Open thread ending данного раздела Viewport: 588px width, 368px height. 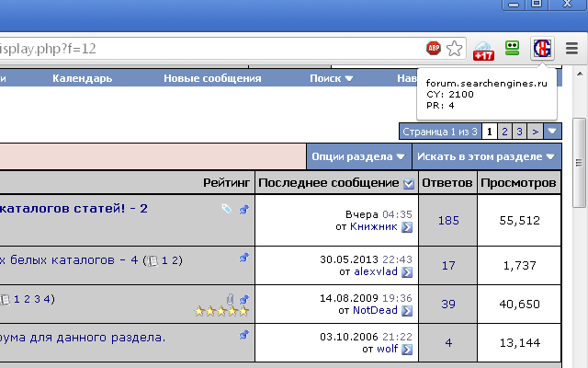click(83, 338)
